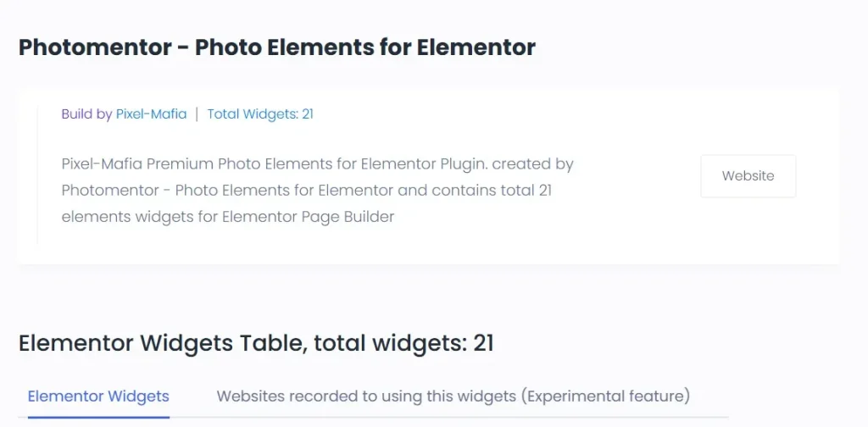Click "elements widgets for Elementor Page Builder" line

point(228,217)
